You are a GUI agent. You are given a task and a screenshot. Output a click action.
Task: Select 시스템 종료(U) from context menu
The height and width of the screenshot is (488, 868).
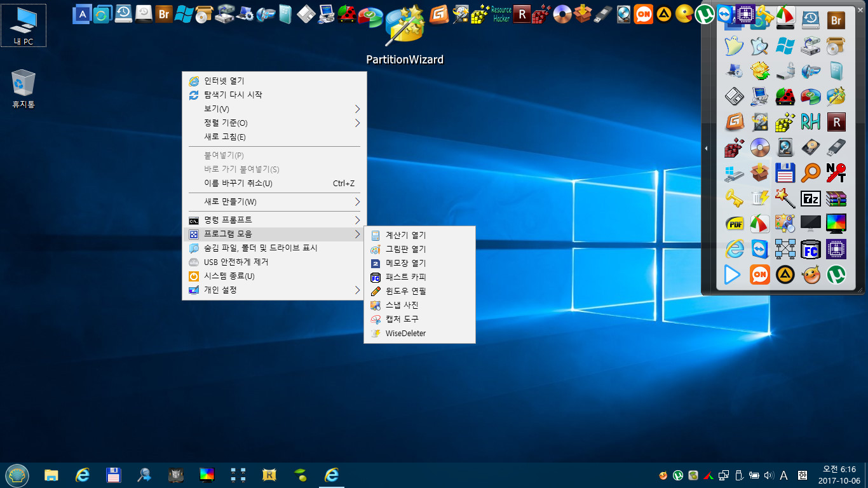coord(274,276)
